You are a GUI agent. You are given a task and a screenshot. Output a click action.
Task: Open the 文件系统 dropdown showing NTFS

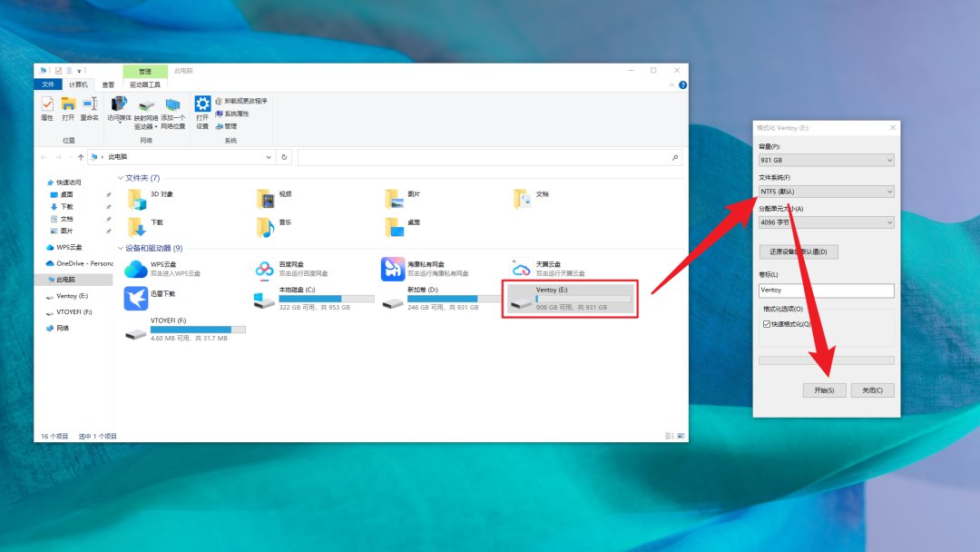pyautogui.click(x=827, y=192)
